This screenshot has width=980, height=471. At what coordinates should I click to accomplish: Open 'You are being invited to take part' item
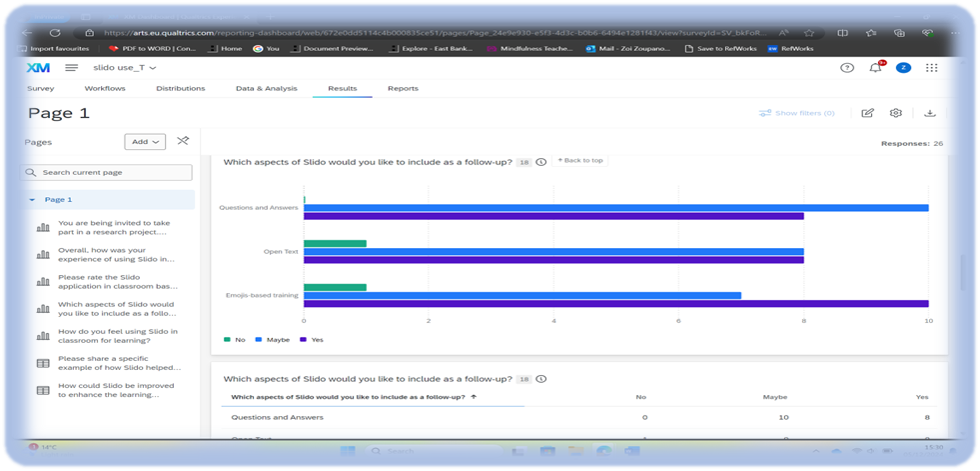tap(114, 227)
